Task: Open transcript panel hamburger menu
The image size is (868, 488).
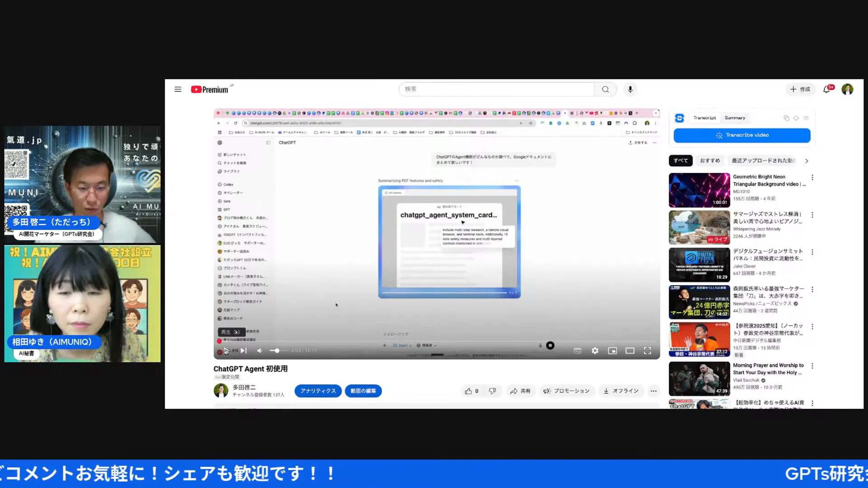Action: (806, 118)
